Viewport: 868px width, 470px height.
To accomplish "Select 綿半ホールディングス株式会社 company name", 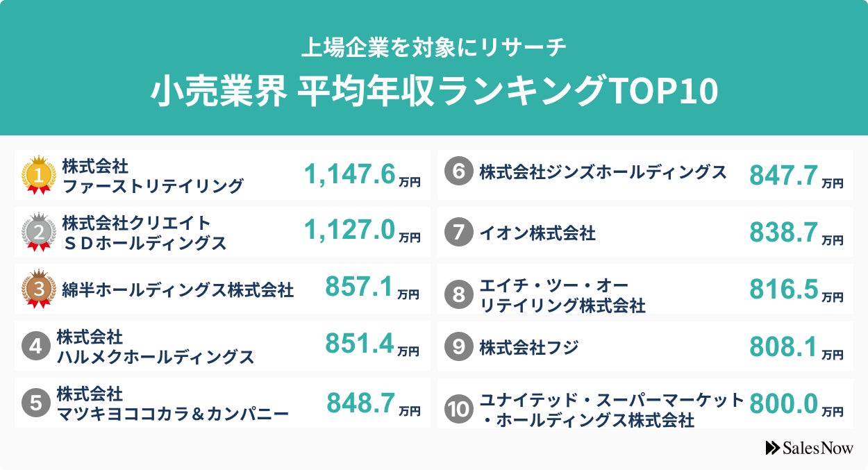I will (178, 289).
